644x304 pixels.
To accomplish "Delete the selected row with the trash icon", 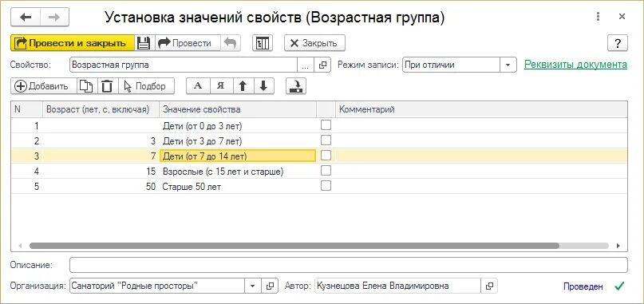I will tap(107, 86).
